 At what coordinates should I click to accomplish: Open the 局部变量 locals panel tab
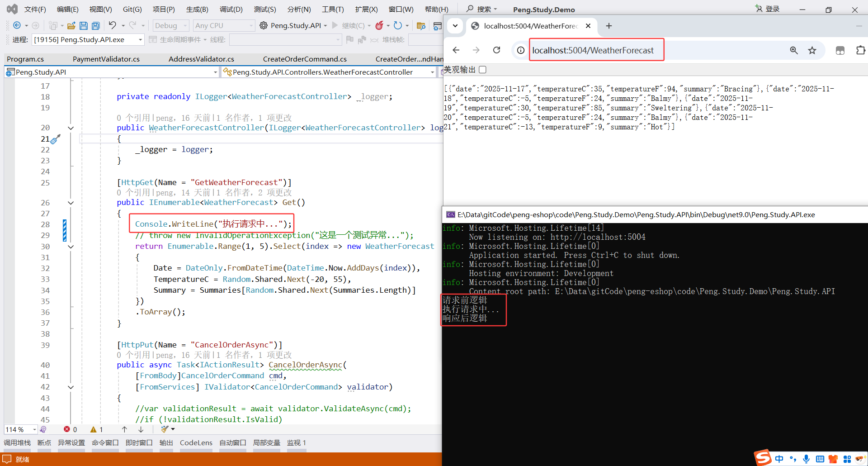tap(267, 442)
